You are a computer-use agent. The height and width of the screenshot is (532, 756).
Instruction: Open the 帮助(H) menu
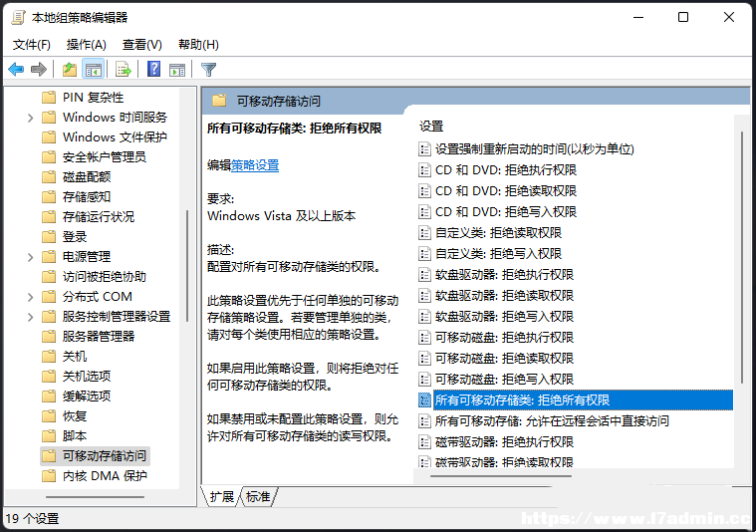(198, 45)
